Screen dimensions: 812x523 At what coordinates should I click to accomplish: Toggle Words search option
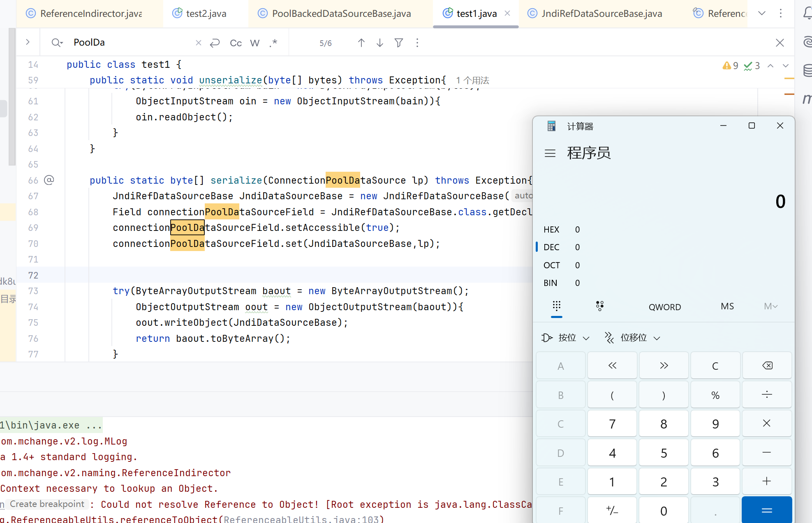(x=255, y=43)
